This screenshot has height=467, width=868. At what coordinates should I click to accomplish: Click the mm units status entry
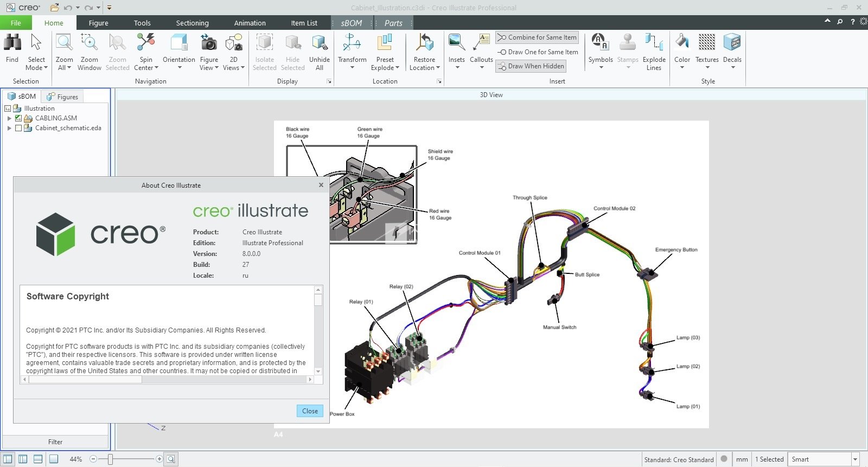pos(742,459)
